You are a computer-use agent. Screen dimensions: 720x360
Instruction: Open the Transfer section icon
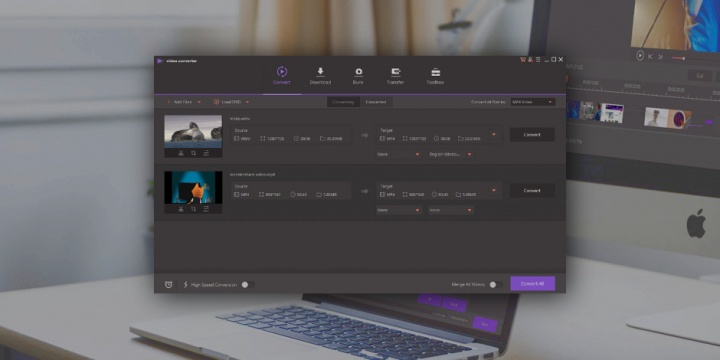[395, 72]
